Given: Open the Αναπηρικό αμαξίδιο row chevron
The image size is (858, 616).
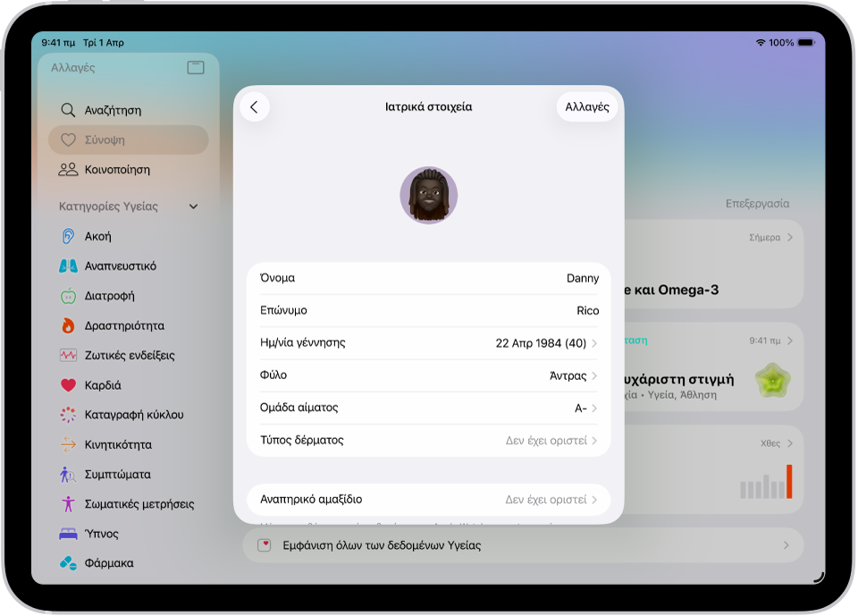Looking at the screenshot, I should (x=594, y=500).
